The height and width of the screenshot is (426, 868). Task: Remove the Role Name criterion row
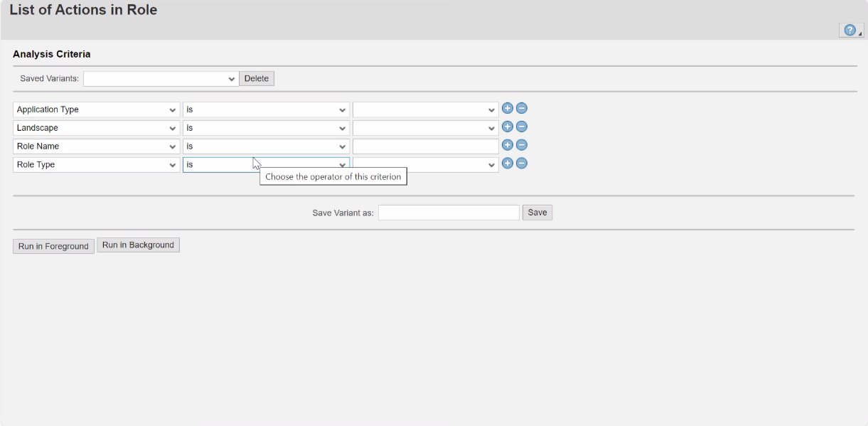pyautogui.click(x=521, y=145)
